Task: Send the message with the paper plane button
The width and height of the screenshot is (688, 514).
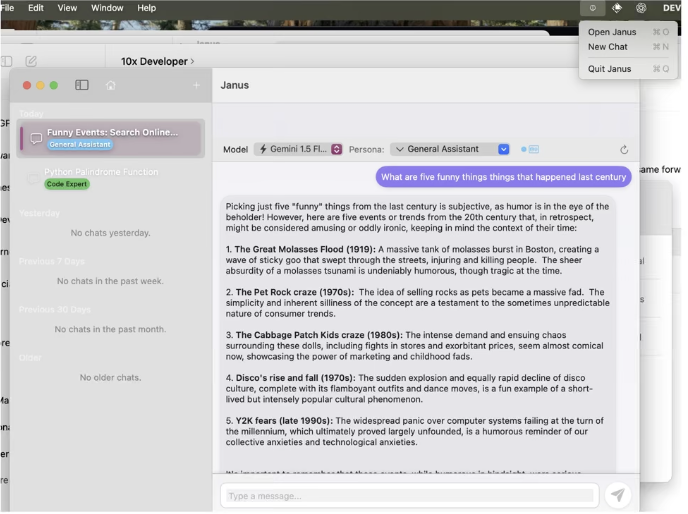Action: point(618,496)
